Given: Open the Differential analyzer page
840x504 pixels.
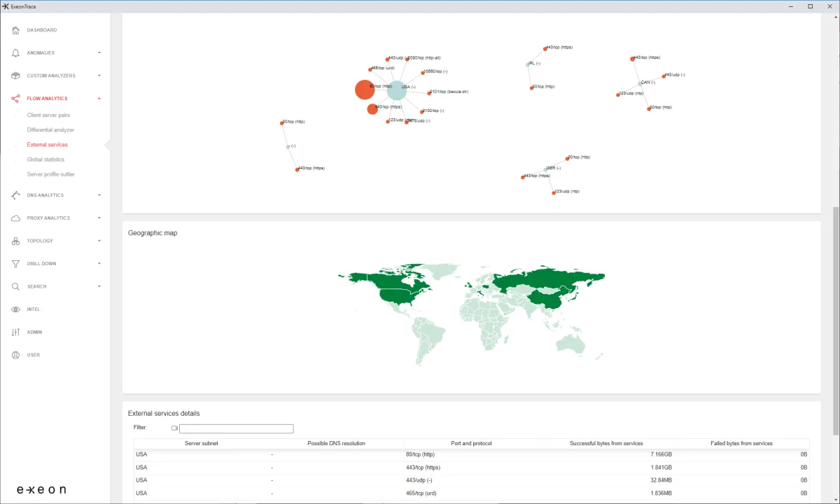Looking at the screenshot, I should [x=50, y=129].
